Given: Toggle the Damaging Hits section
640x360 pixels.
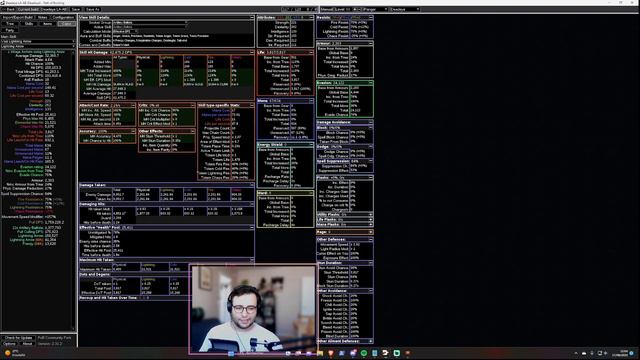Looking at the screenshot, I should point(252,204).
